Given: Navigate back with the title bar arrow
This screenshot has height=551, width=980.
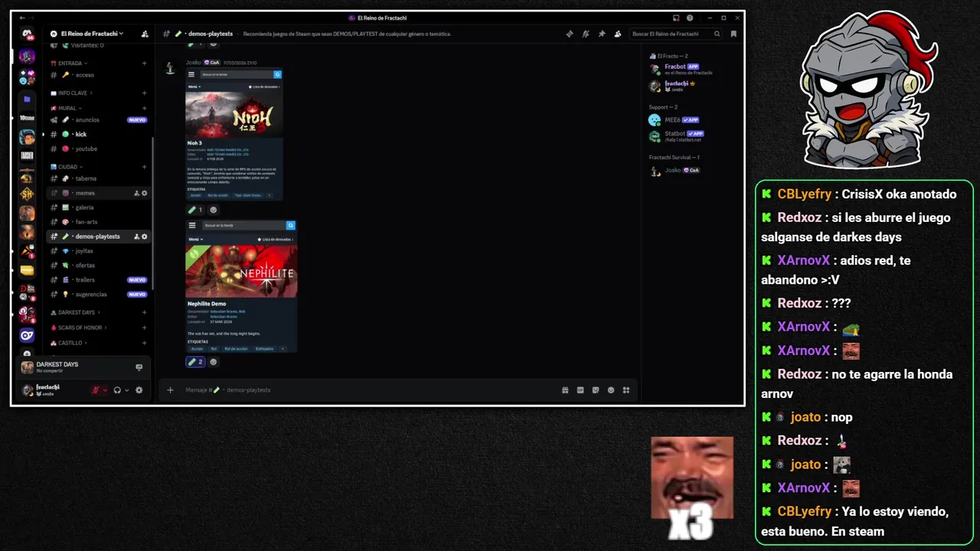Looking at the screenshot, I should [x=22, y=18].
